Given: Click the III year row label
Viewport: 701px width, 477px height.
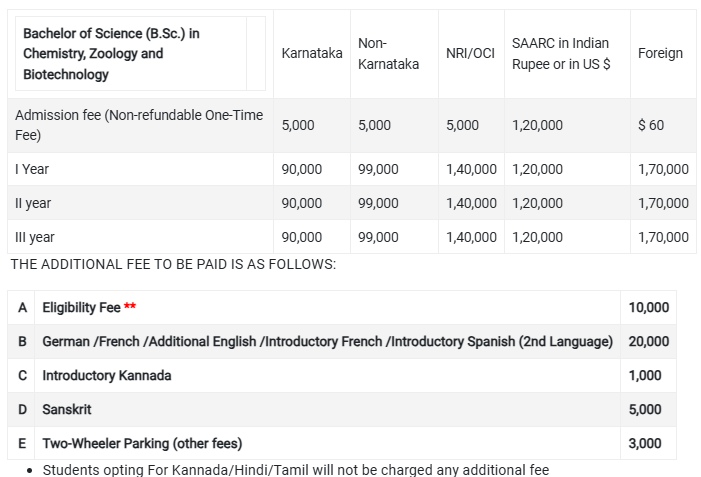Looking at the screenshot, I should click(x=35, y=237).
